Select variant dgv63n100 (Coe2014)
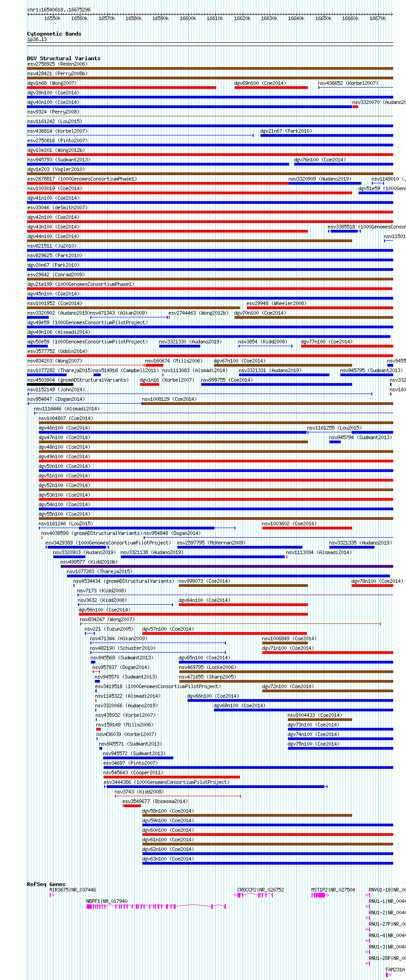The height and width of the screenshot is (980, 406). click(168, 859)
